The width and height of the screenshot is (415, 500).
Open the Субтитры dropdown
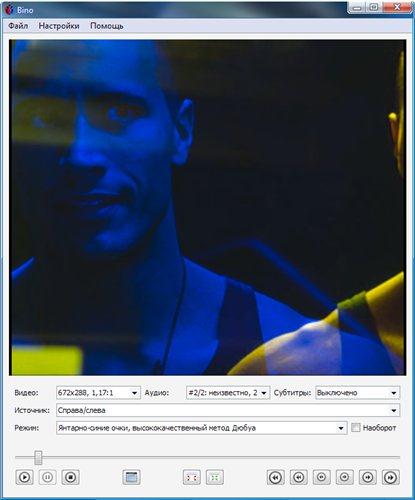[357, 393]
